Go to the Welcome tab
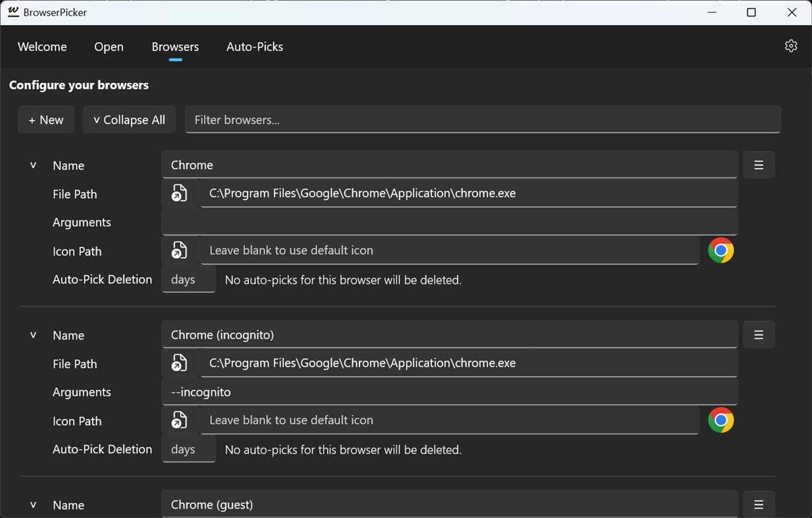812x518 pixels. (42, 47)
